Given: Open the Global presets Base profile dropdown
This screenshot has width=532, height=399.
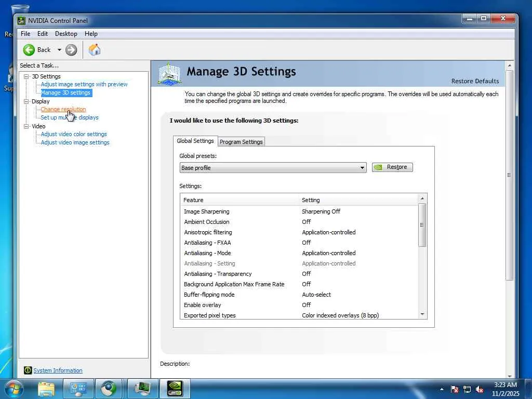Looking at the screenshot, I should 273,168.
